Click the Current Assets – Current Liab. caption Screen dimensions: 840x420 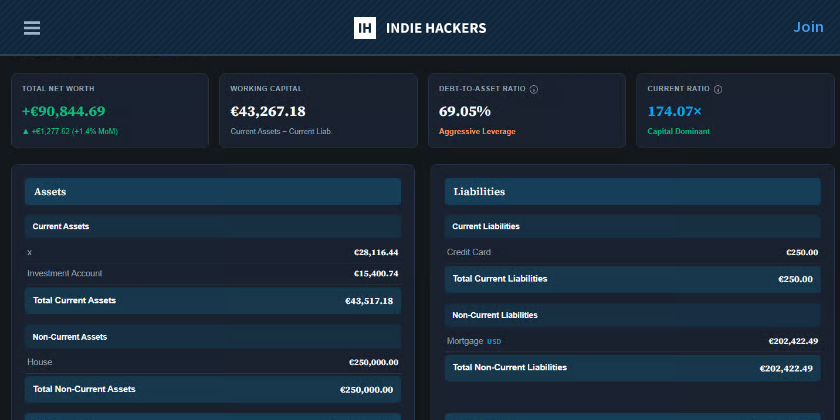point(281,131)
